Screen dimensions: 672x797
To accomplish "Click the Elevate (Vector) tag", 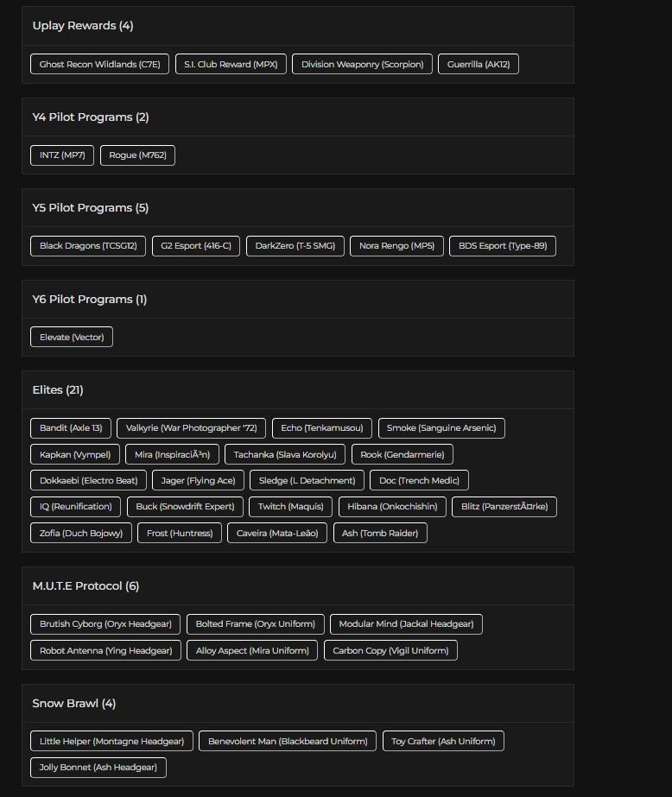I will (x=72, y=338).
